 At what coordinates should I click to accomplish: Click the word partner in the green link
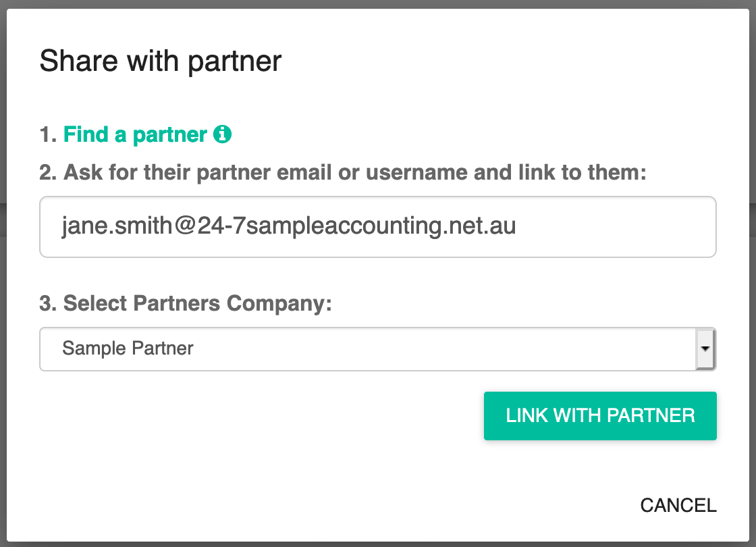coord(169,136)
